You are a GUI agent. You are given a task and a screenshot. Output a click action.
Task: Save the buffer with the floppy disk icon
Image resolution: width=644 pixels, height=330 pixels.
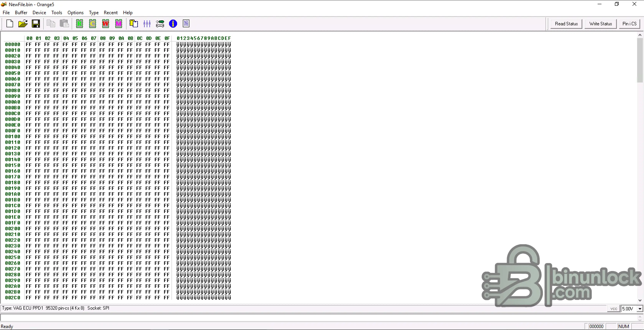point(36,24)
